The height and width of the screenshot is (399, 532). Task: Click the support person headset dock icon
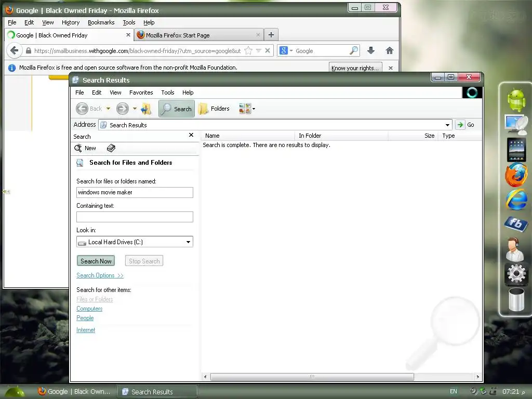point(514,249)
